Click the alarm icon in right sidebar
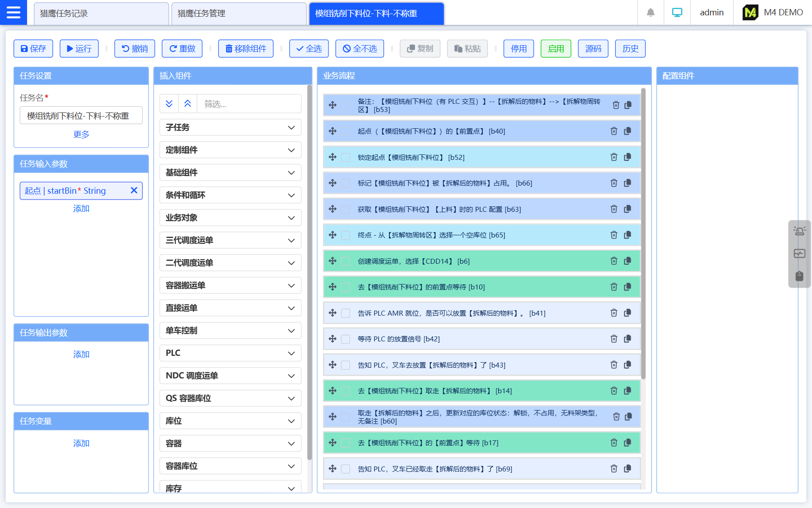 click(799, 231)
